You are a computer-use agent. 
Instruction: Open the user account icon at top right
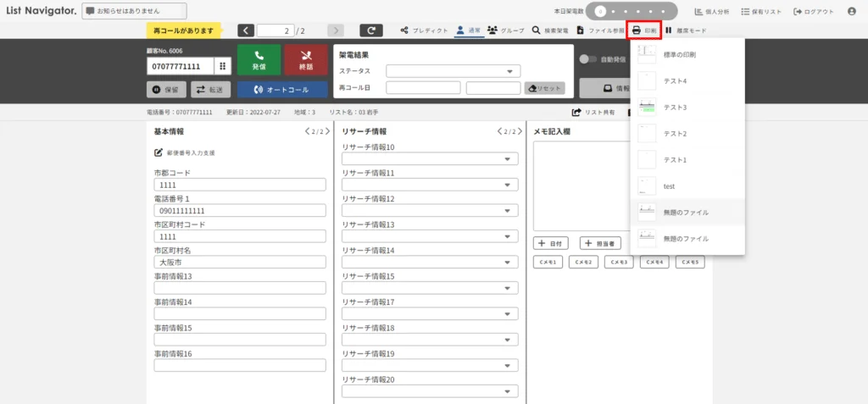tap(851, 12)
